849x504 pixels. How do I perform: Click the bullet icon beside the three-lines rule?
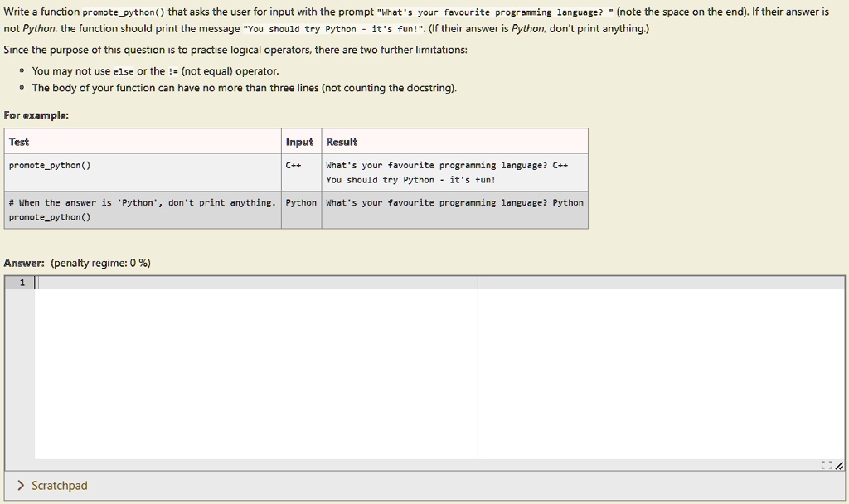(20, 88)
